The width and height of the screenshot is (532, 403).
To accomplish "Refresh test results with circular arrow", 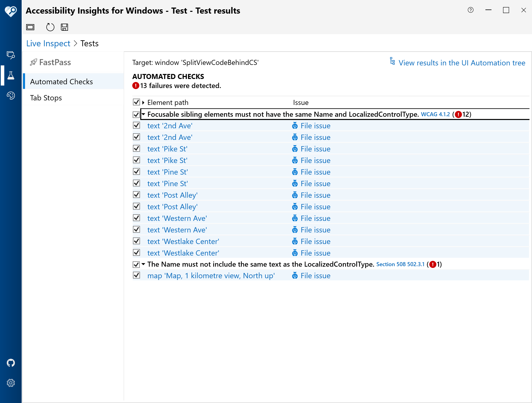I will pos(50,27).
